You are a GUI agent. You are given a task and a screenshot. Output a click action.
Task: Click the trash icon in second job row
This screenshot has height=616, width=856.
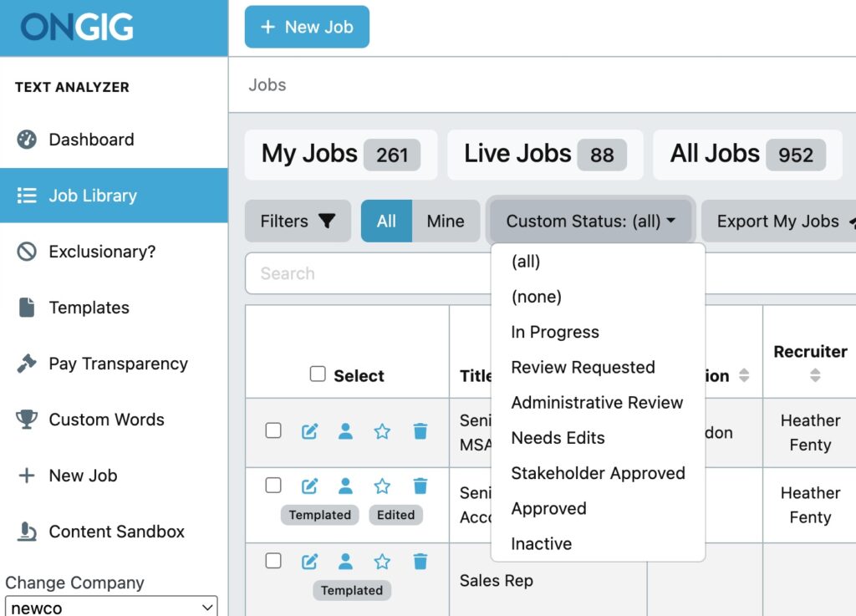[x=420, y=486]
